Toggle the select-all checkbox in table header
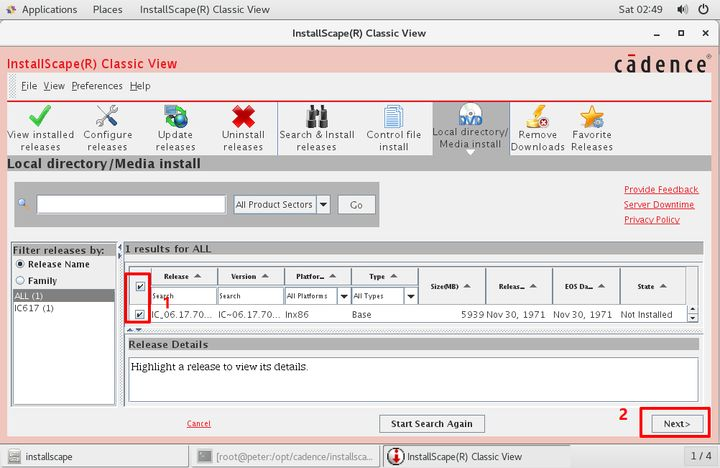The image size is (720, 468). tap(140, 287)
